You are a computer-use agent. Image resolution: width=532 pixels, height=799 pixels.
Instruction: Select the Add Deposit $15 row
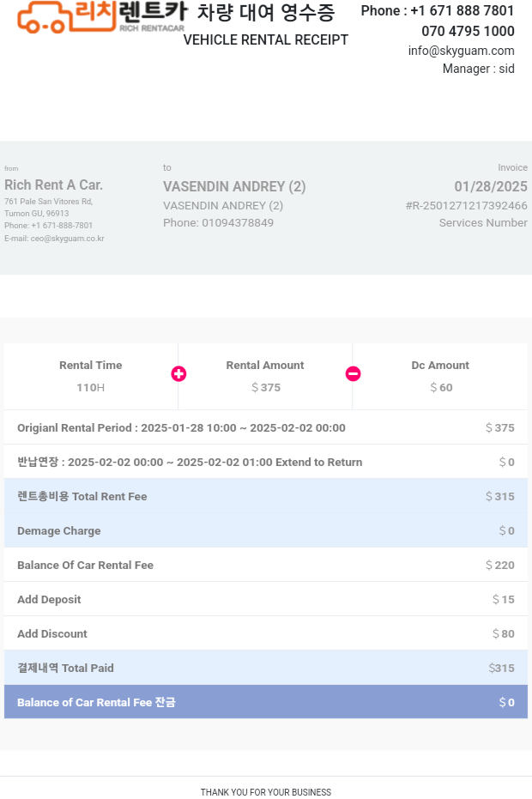[266, 599]
